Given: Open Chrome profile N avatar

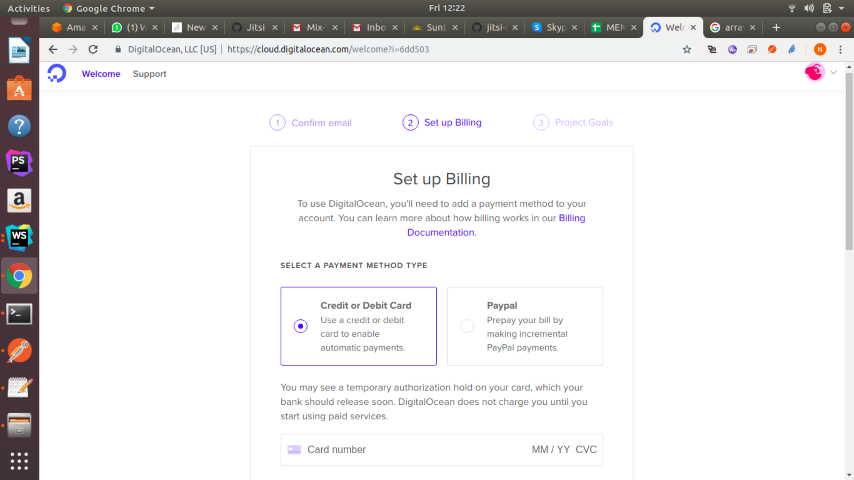Looking at the screenshot, I should 820,49.
